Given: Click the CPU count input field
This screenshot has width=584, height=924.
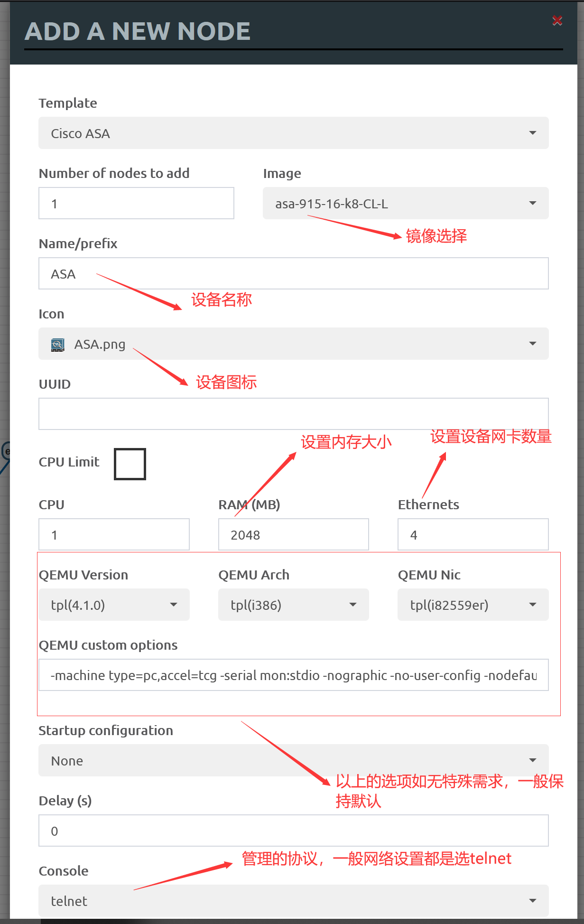Looking at the screenshot, I should pyautogui.click(x=114, y=534).
